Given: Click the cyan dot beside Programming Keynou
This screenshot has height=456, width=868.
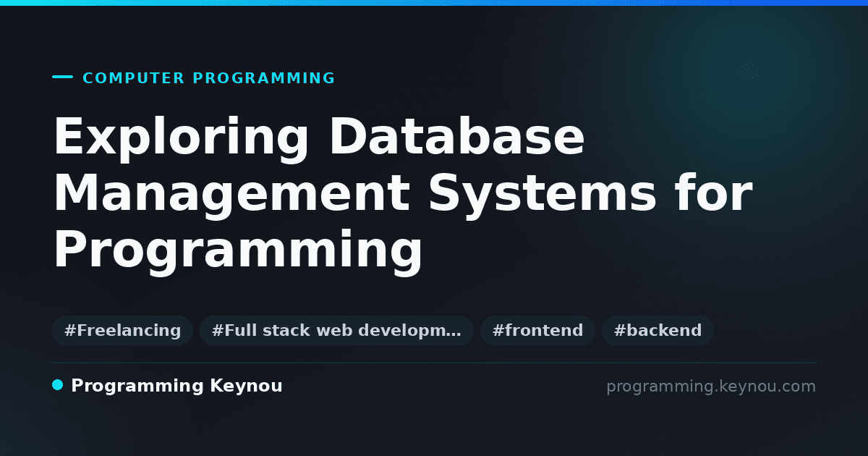Looking at the screenshot, I should 58,385.
